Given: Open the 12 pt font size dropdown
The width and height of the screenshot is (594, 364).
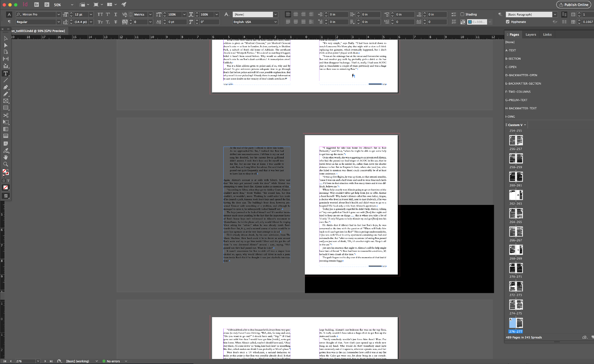Looking at the screenshot, I should tap(91, 14).
